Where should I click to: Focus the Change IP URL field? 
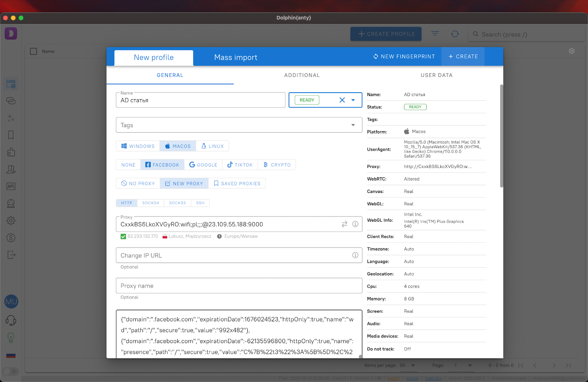[239, 255]
